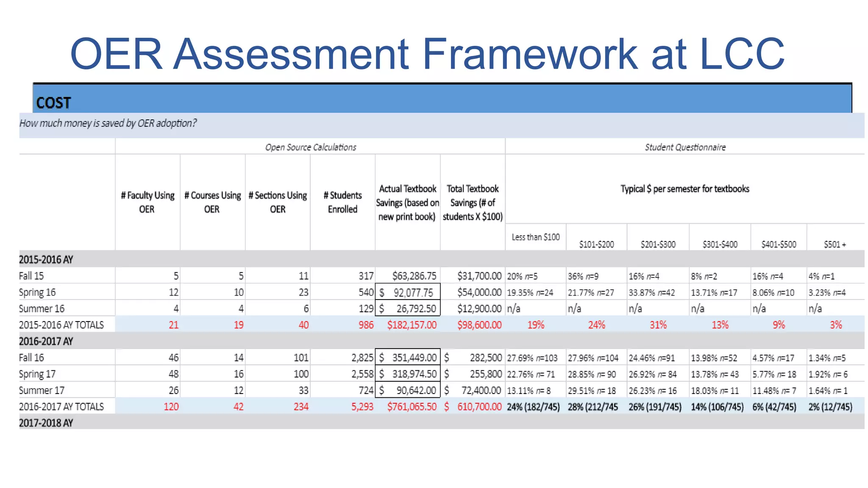Click the totals cell '26% (191/745)'
868x488 pixels.
click(655, 407)
